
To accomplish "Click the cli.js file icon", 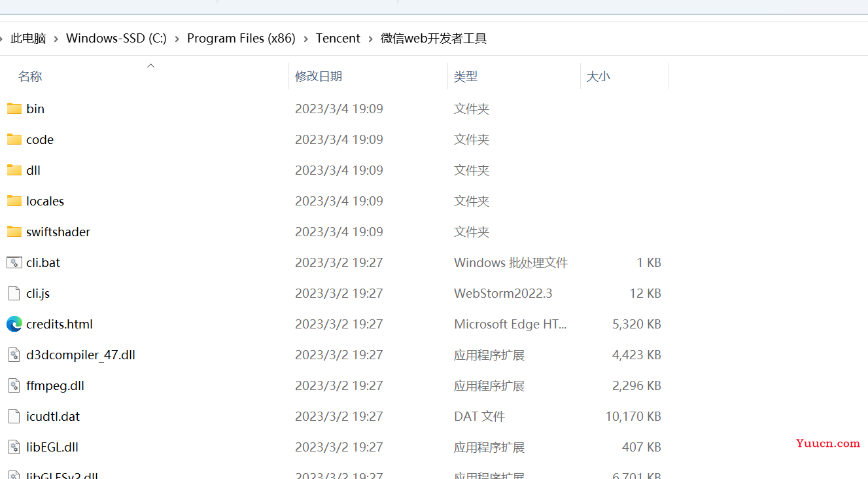I will click(14, 293).
